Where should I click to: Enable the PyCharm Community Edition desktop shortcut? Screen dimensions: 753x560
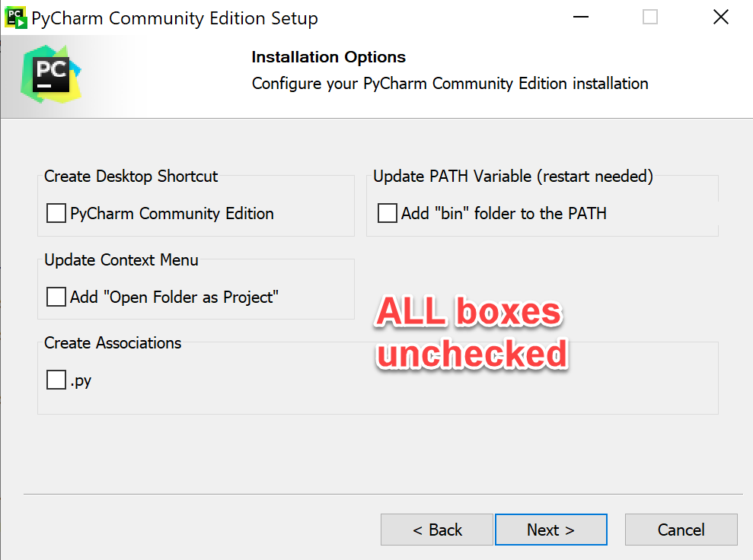(x=56, y=213)
